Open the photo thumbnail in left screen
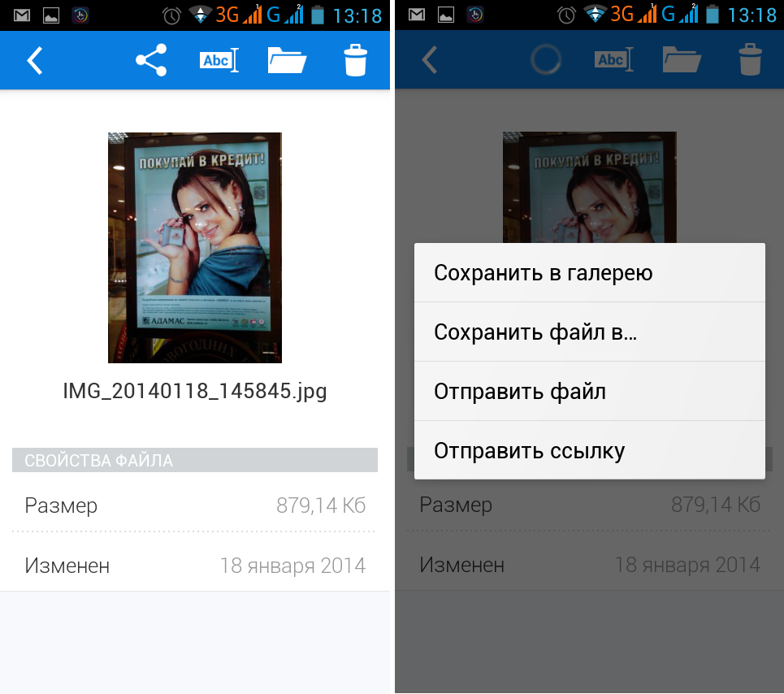 195,248
